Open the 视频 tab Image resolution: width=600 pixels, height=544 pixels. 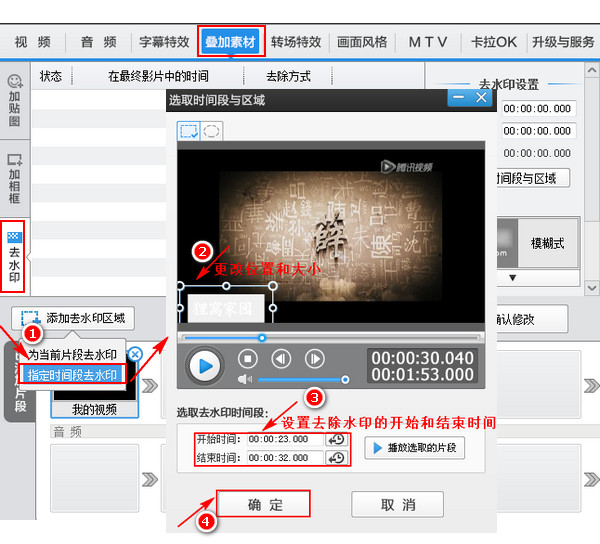pos(33,42)
